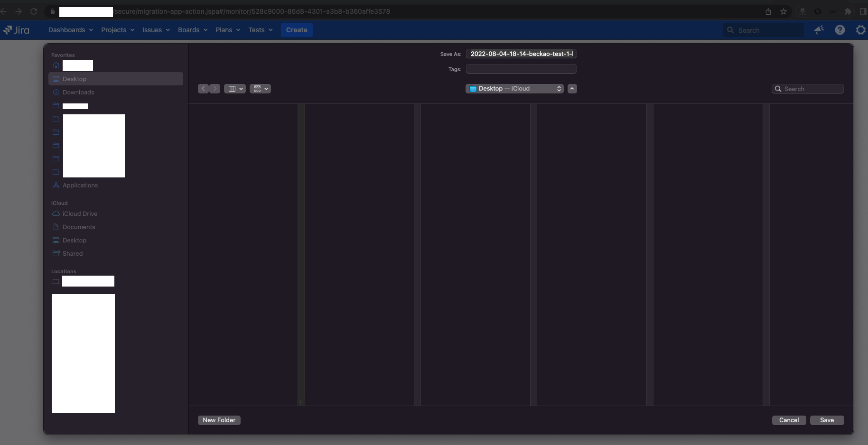Click the Save button
Image resolution: width=868 pixels, height=445 pixels.
pos(827,420)
